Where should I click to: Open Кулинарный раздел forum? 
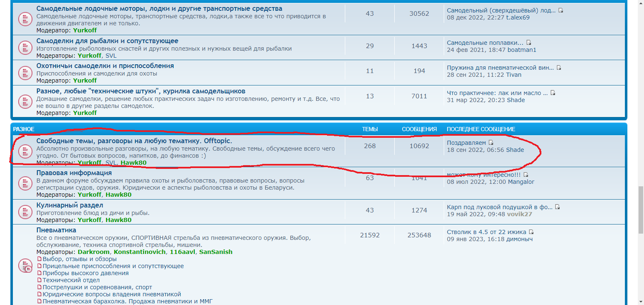(x=70, y=205)
